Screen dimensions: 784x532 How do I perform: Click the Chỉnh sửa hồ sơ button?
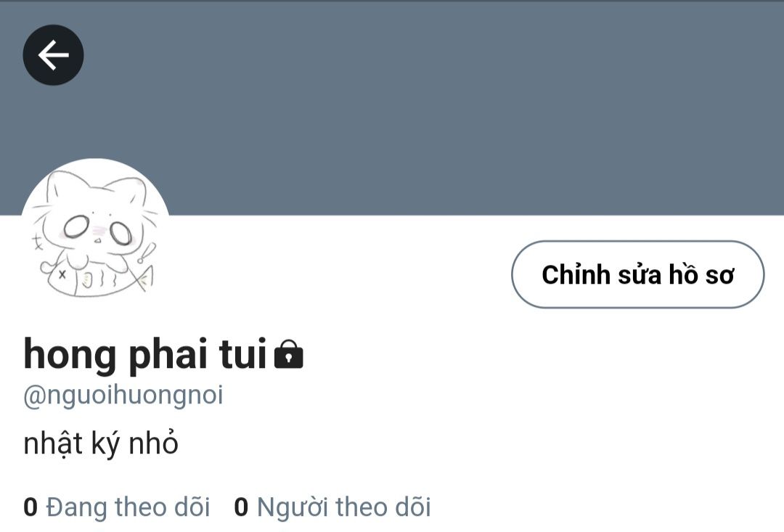[x=637, y=274]
